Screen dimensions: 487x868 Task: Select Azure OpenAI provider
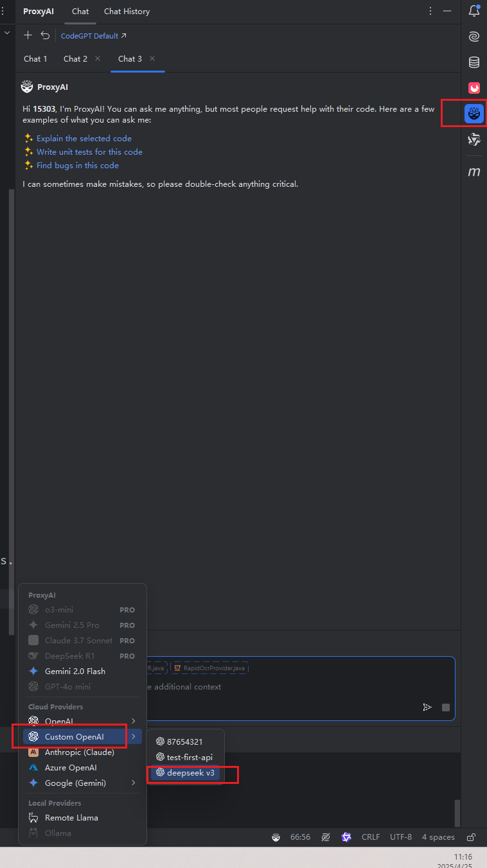tap(82, 768)
